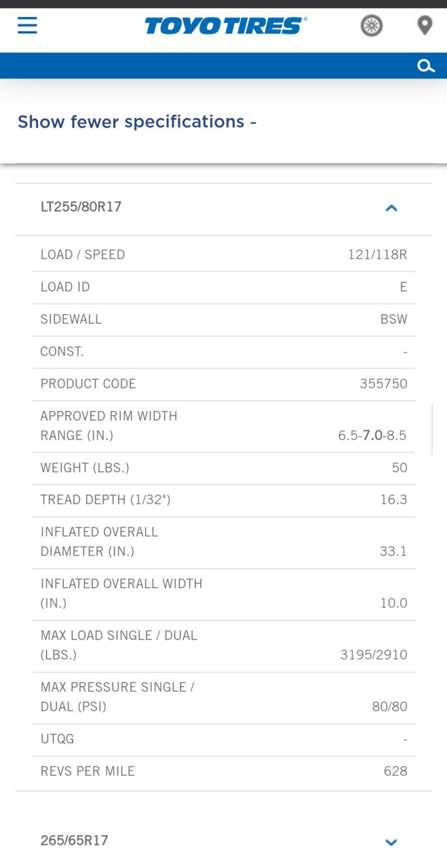
Task: Click the Approved Rim Width Range row
Action: [x=224, y=426]
